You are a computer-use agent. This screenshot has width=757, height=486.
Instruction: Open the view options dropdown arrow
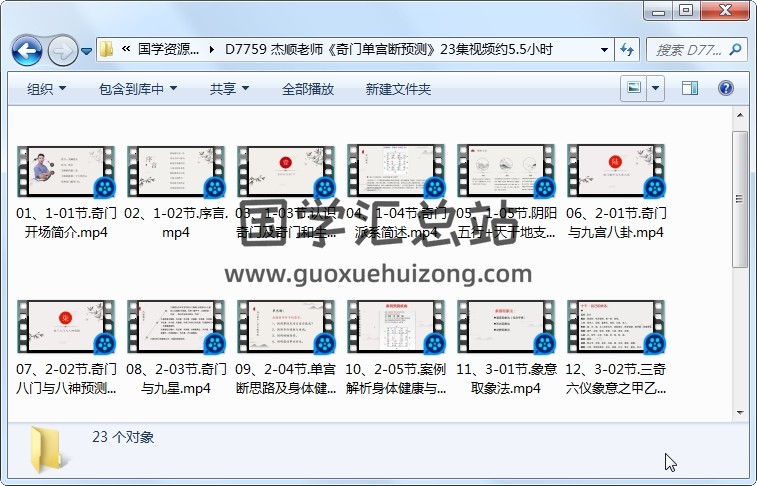656,89
